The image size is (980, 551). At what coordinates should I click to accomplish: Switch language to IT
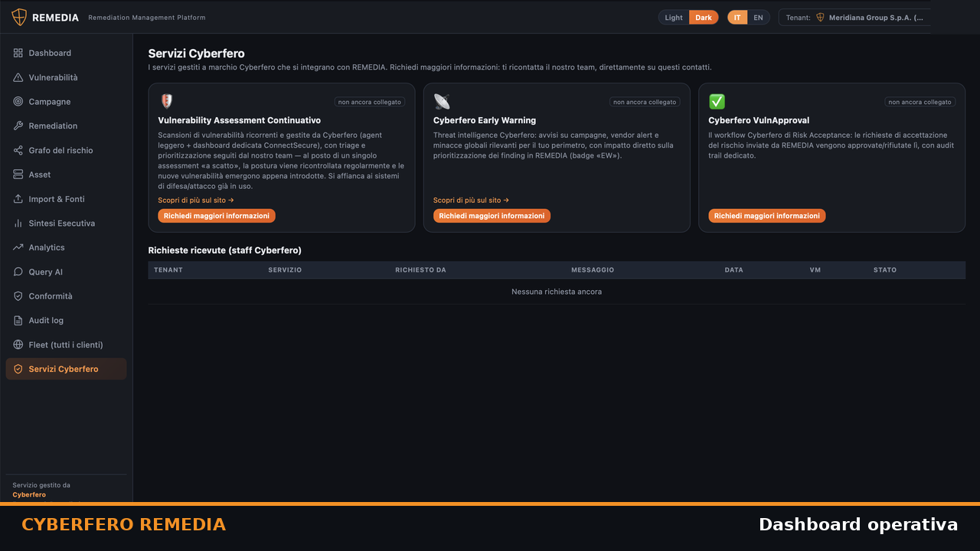pyautogui.click(x=737, y=18)
